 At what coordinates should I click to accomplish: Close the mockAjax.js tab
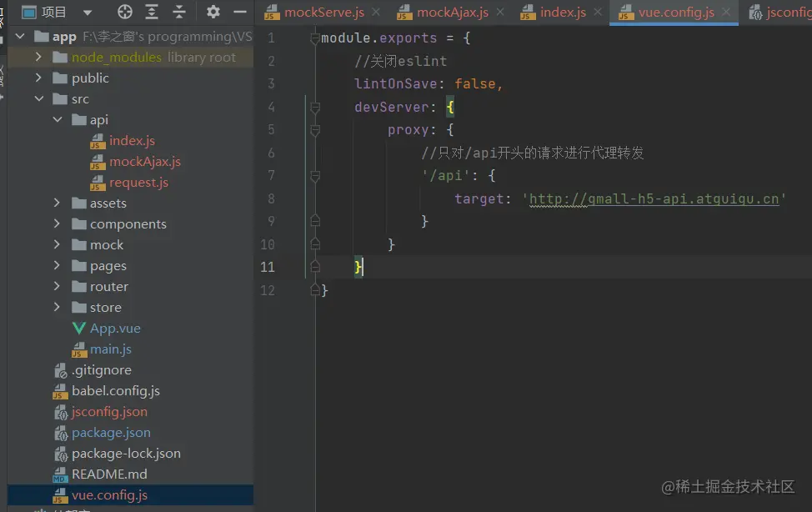tap(500, 12)
